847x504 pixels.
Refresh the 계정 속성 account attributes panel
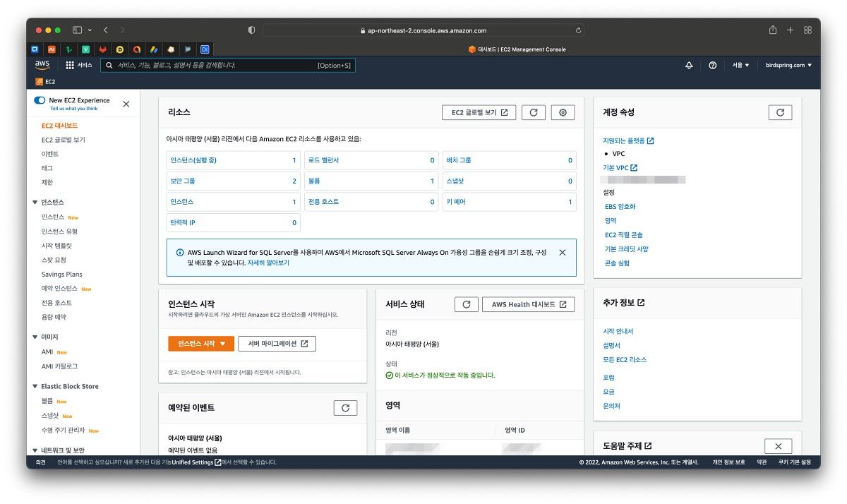779,112
